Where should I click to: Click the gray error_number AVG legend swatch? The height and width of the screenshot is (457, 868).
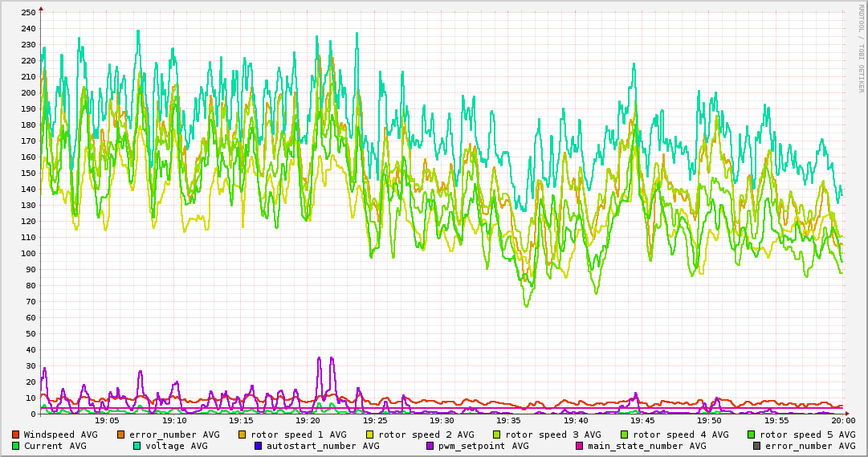click(756, 446)
